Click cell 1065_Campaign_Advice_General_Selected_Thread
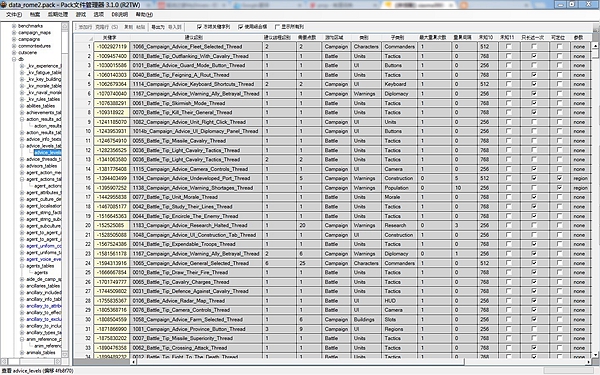Viewport: 600px width, 375px height. tap(196, 263)
